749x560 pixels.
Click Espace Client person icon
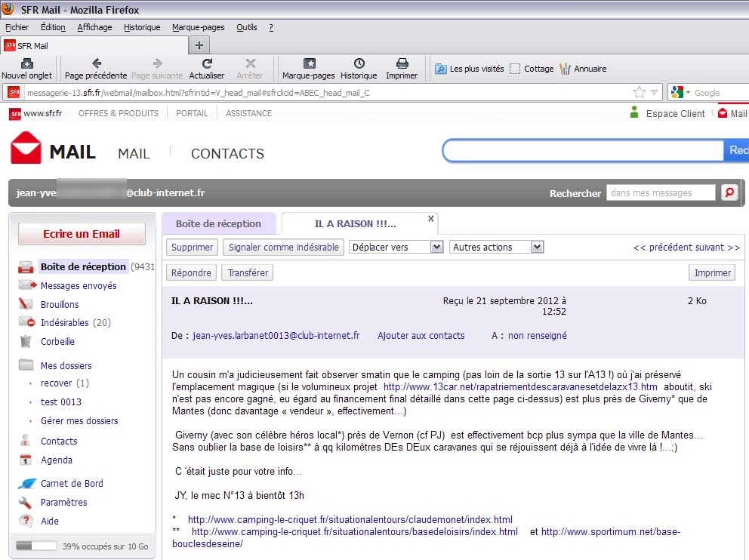[634, 112]
